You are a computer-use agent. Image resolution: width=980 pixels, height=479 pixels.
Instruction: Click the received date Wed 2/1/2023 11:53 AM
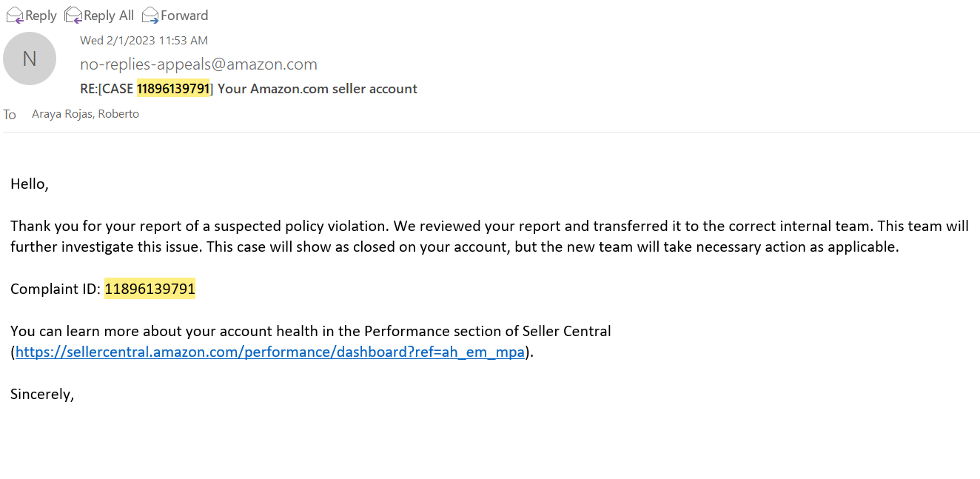[x=144, y=41]
